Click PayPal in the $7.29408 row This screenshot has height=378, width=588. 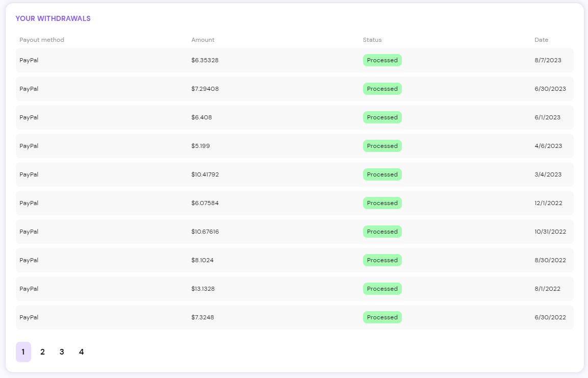tap(29, 89)
